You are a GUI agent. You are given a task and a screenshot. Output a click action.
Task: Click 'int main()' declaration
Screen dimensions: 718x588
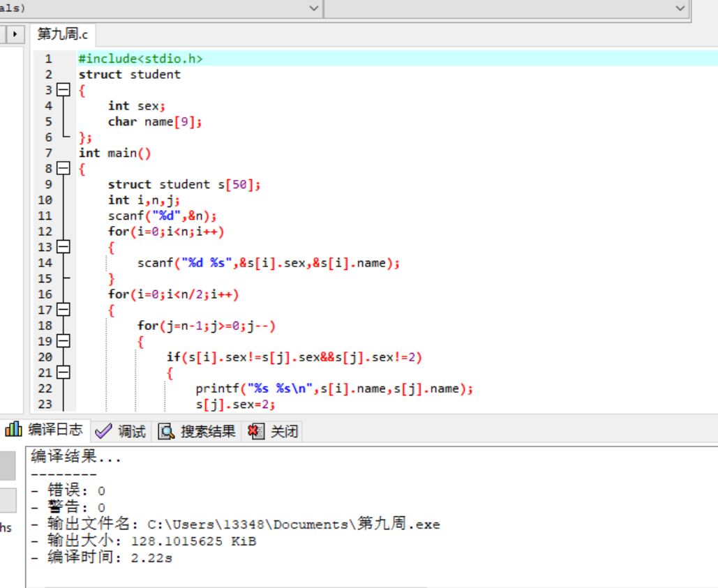coord(114,153)
